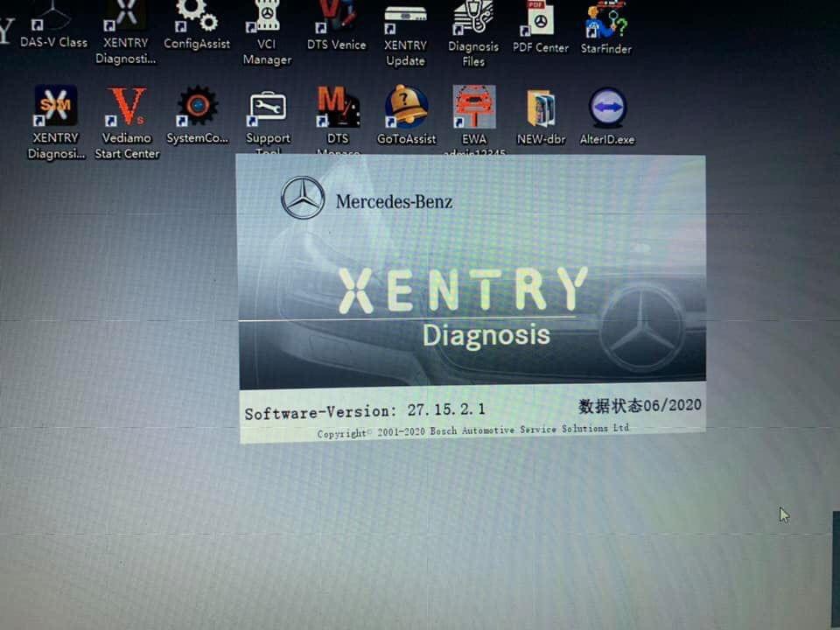Open the ConfigAssist gear icon
Screen dimensions: 840x630
click(197, 25)
